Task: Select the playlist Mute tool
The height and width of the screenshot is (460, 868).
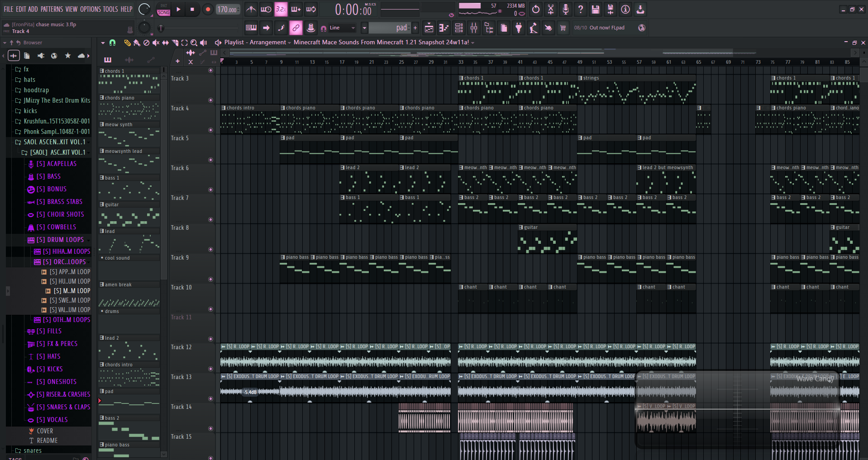Action: click(x=156, y=43)
